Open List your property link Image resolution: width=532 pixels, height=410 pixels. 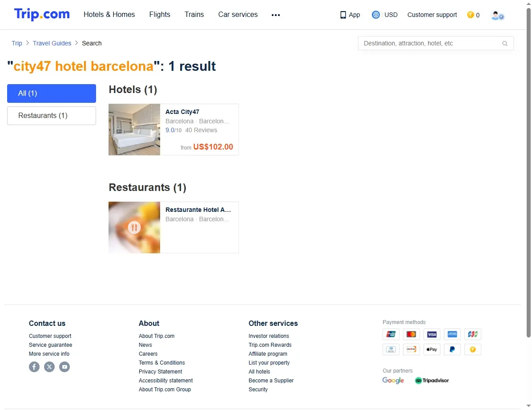click(269, 363)
